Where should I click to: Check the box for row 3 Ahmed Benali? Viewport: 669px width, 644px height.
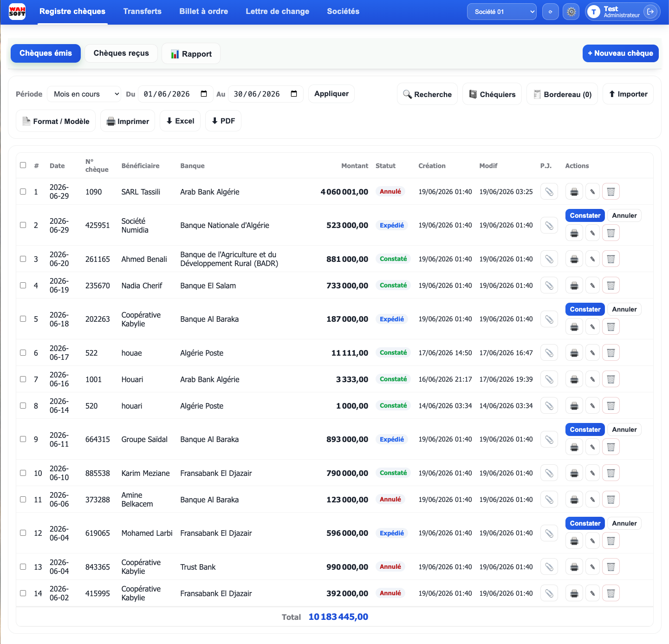[23, 259]
